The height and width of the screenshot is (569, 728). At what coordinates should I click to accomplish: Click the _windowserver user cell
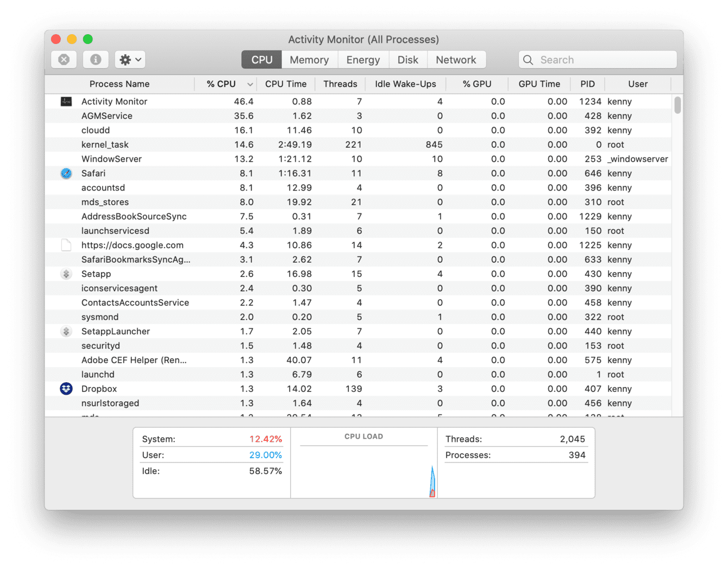638,159
